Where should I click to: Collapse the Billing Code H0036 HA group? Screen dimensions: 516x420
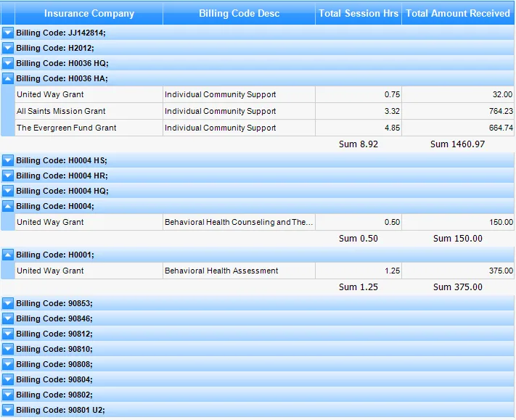tap(8, 78)
